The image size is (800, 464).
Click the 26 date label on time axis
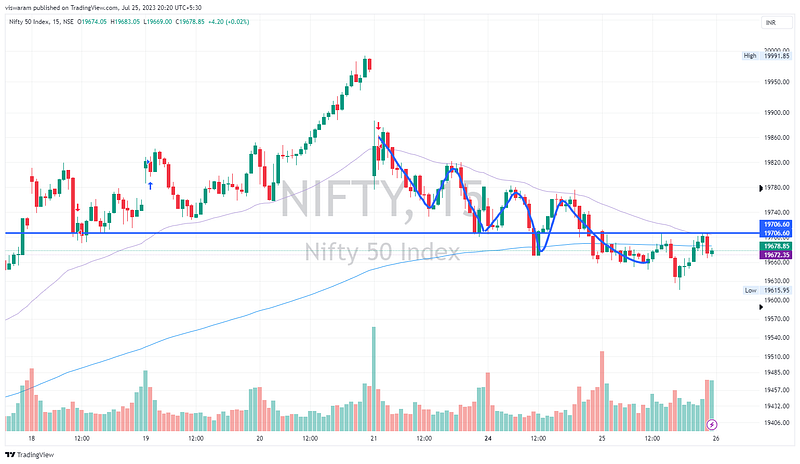pos(716,438)
